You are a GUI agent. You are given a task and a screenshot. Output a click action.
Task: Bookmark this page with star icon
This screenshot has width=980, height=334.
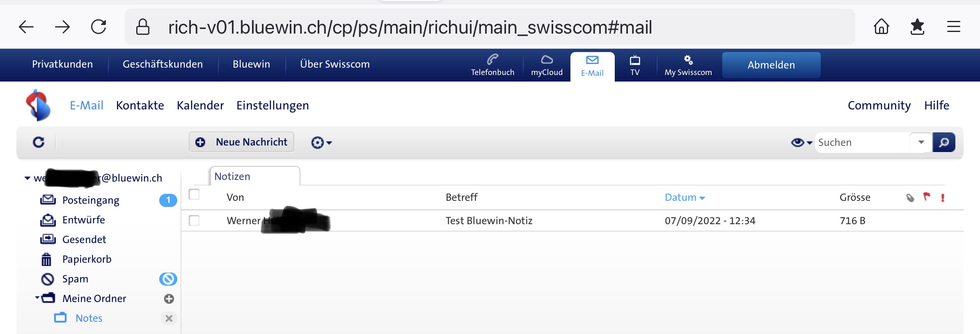point(917,27)
